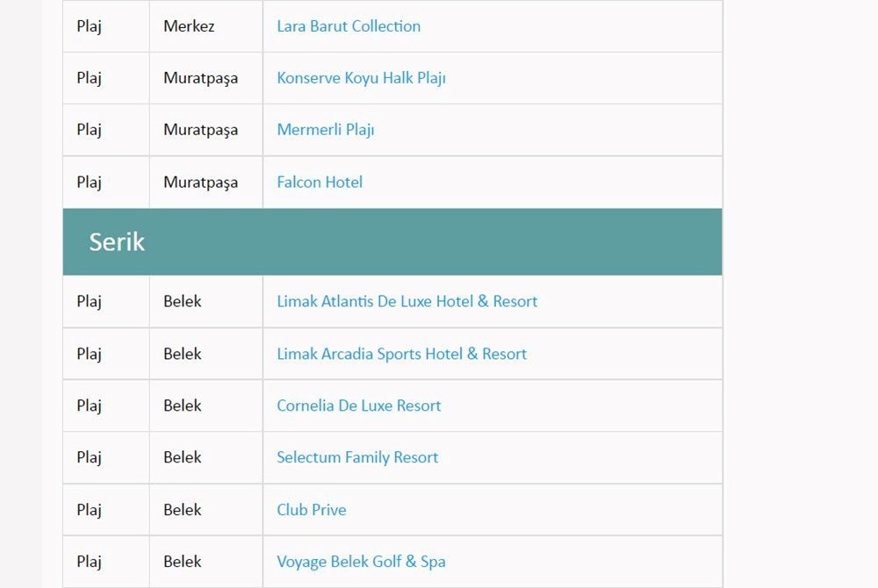This screenshot has width=878, height=588.
Task: Click the Konserve Koyu Halk Plajı link
Action: pyautogui.click(x=361, y=78)
